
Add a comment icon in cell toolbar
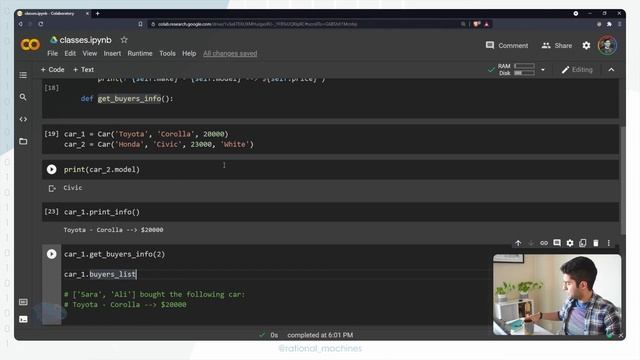tap(557, 243)
